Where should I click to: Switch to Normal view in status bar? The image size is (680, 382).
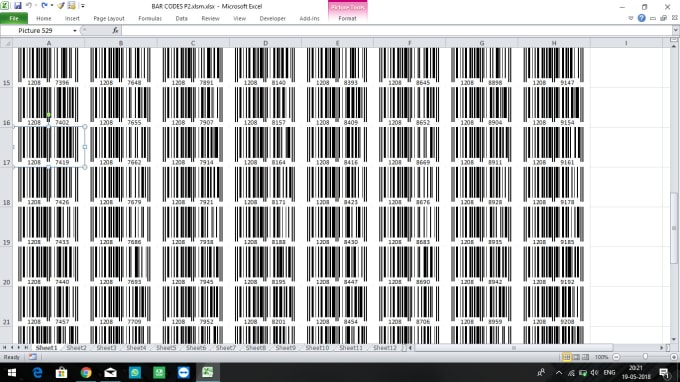click(x=566, y=357)
